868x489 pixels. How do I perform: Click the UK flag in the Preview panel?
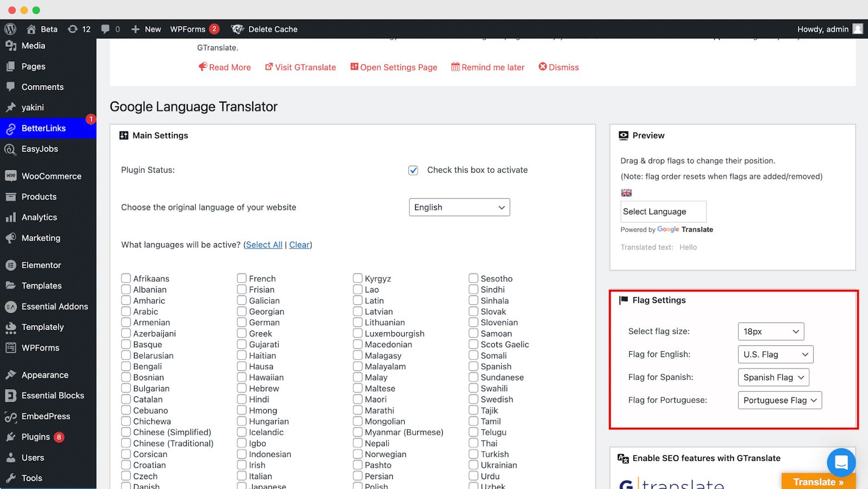point(626,193)
